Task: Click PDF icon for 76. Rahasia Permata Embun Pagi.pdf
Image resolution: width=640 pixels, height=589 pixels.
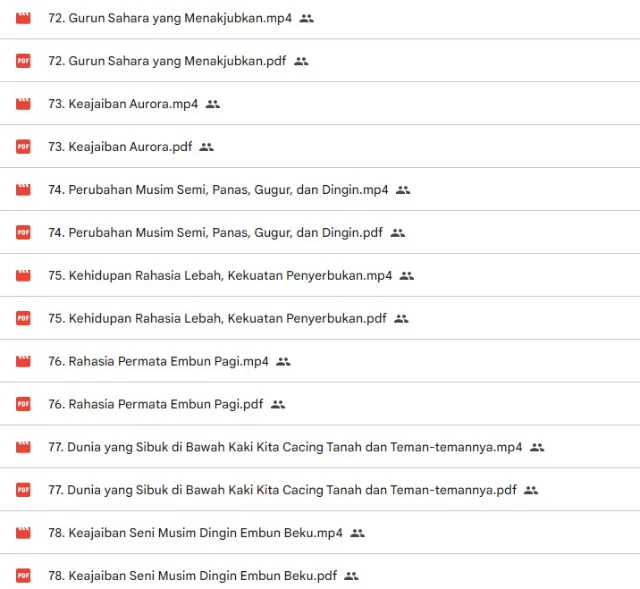Action: point(23,404)
